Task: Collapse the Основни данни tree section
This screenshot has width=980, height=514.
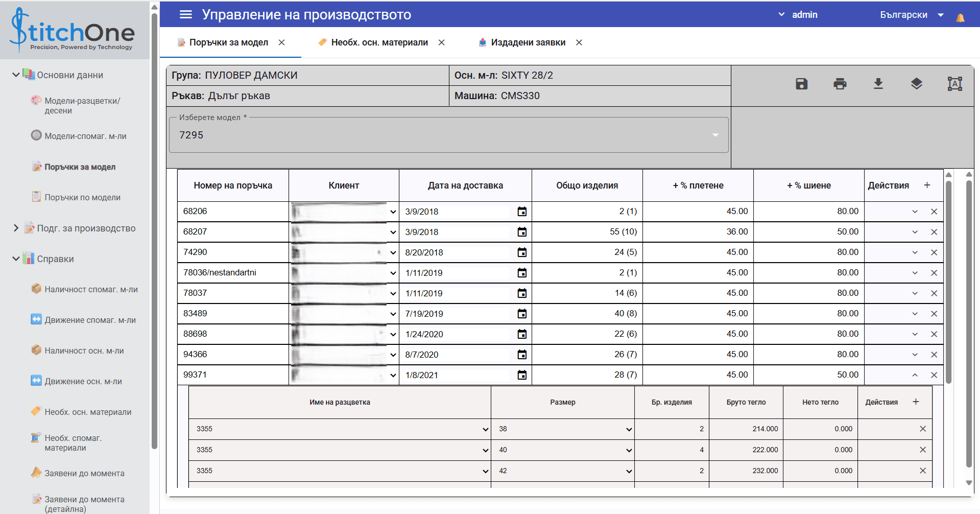Action: click(16, 75)
